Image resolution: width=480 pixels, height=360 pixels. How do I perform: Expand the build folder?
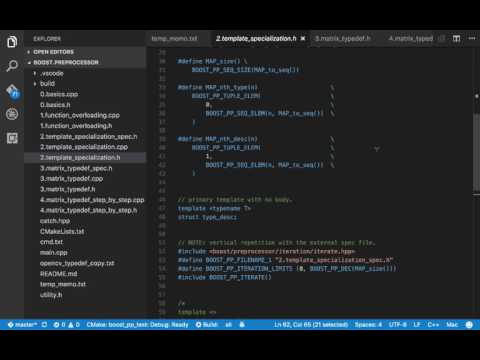[47, 84]
